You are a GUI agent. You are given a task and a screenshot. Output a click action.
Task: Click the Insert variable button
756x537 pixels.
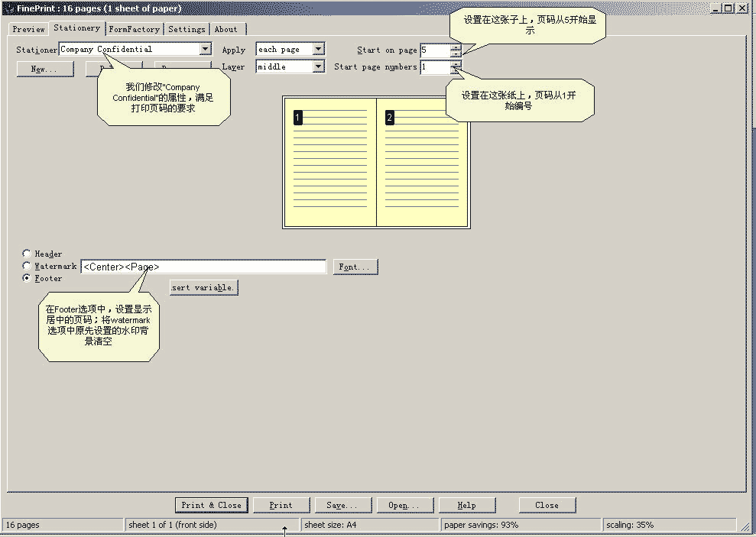(x=203, y=287)
